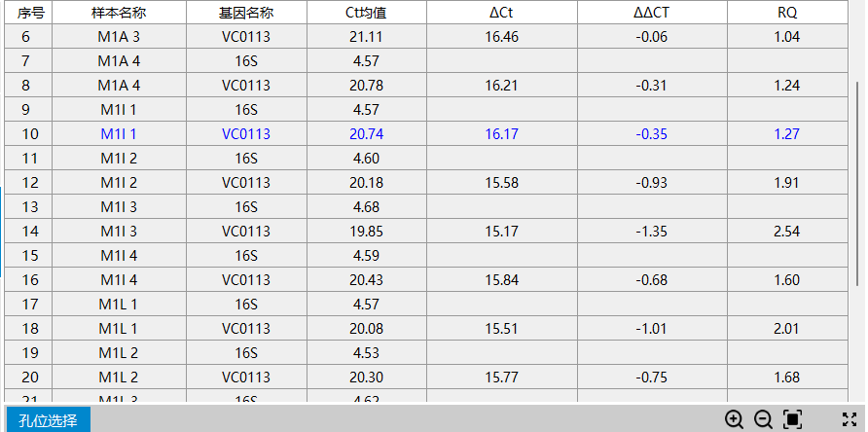Image resolution: width=868 pixels, height=432 pixels.
Task: Select row 10 sample name M1I 1
Action: pyautogui.click(x=119, y=134)
